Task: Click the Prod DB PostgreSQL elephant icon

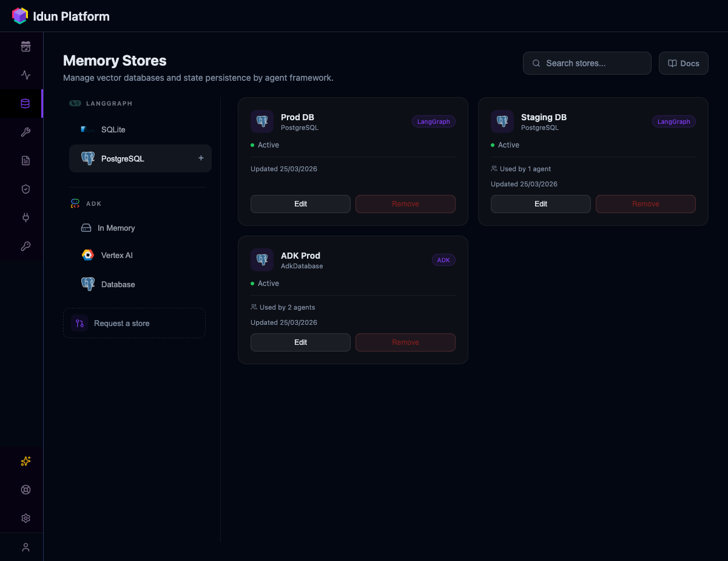Action: point(262,121)
